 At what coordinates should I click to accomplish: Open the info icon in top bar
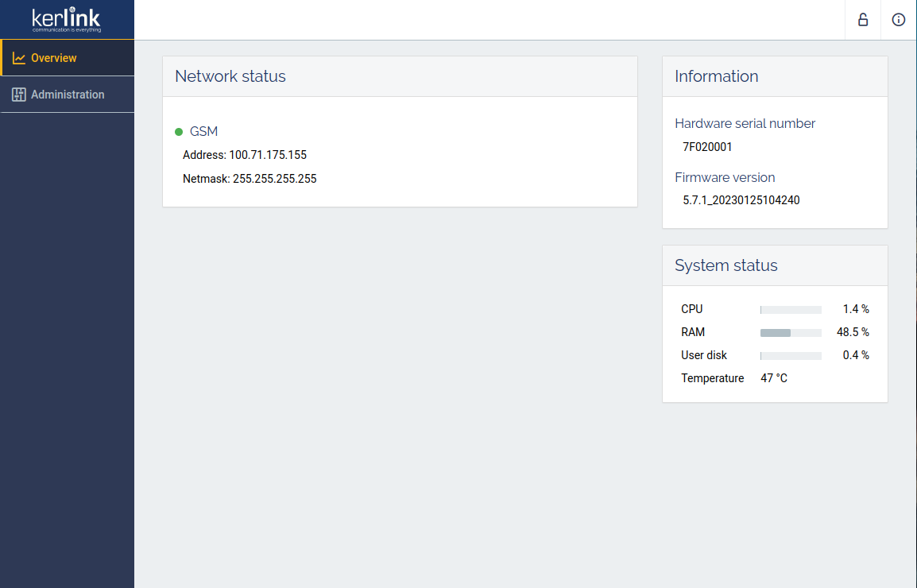click(899, 20)
